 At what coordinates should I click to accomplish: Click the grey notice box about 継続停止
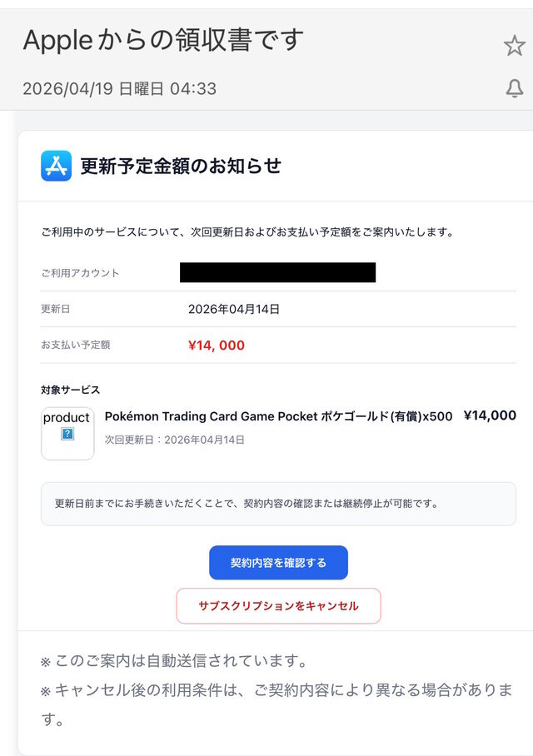click(278, 504)
